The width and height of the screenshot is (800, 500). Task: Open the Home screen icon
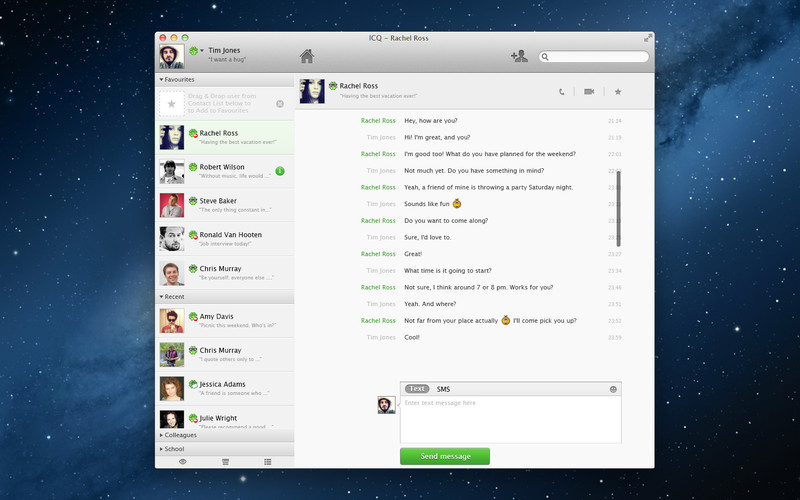(x=307, y=56)
